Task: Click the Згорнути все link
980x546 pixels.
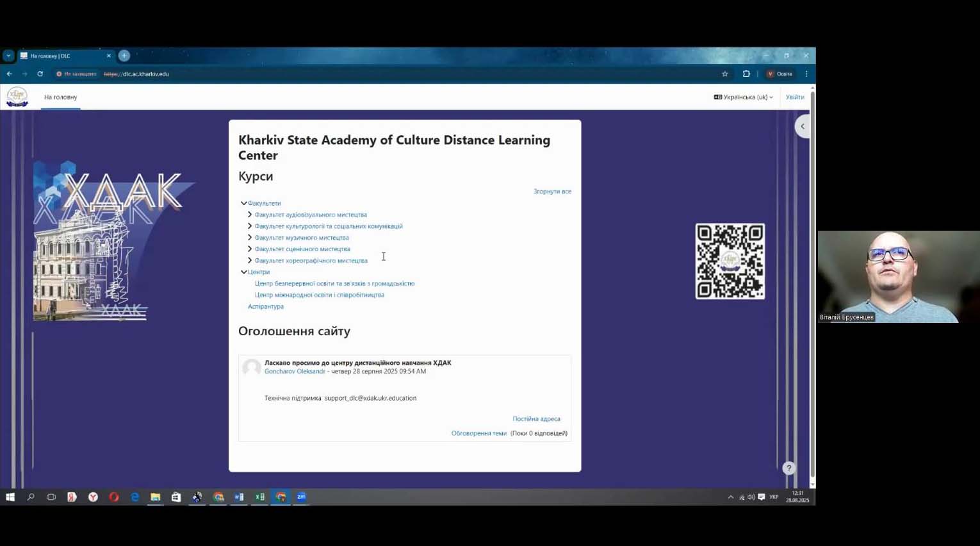Action: pyautogui.click(x=552, y=192)
